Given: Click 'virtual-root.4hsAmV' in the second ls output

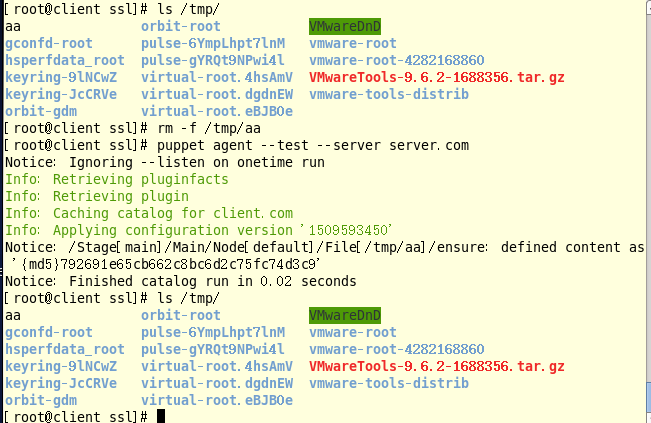Looking at the screenshot, I should coord(217,367).
